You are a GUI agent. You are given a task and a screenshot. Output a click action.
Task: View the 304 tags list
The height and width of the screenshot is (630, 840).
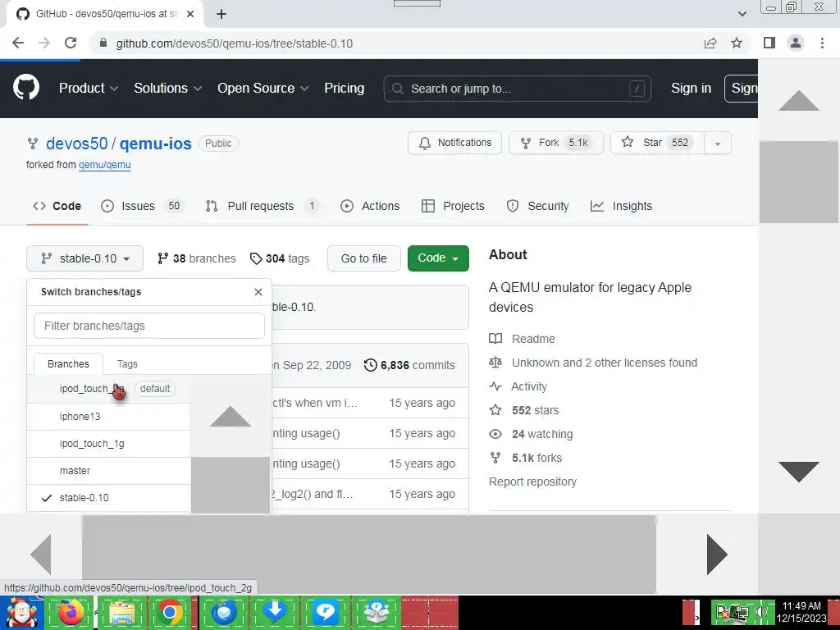280,258
